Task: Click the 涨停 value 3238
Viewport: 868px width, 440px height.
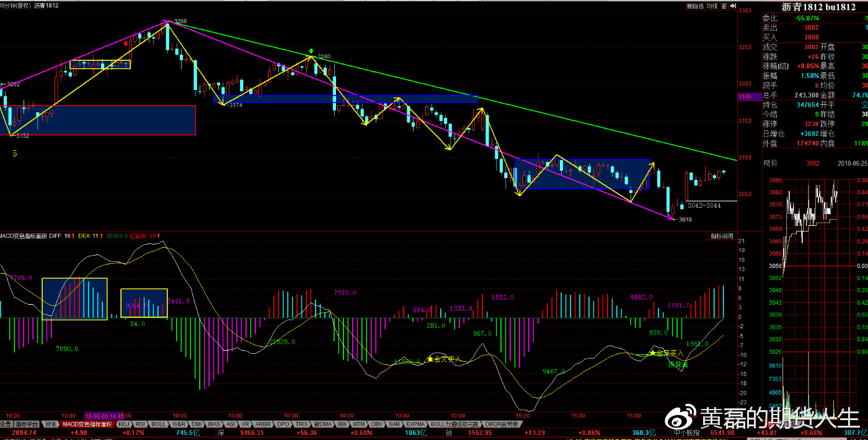Action: (x=812, y=124)
